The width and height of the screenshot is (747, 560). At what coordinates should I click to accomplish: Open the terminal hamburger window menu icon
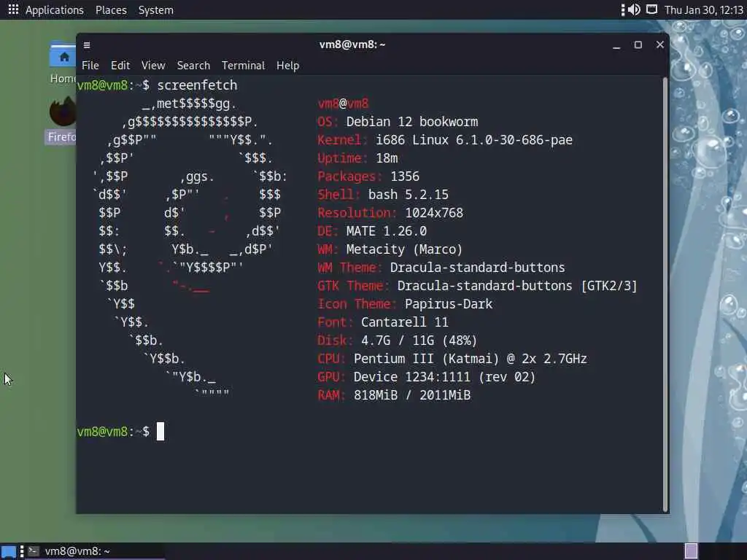point(87,45)
